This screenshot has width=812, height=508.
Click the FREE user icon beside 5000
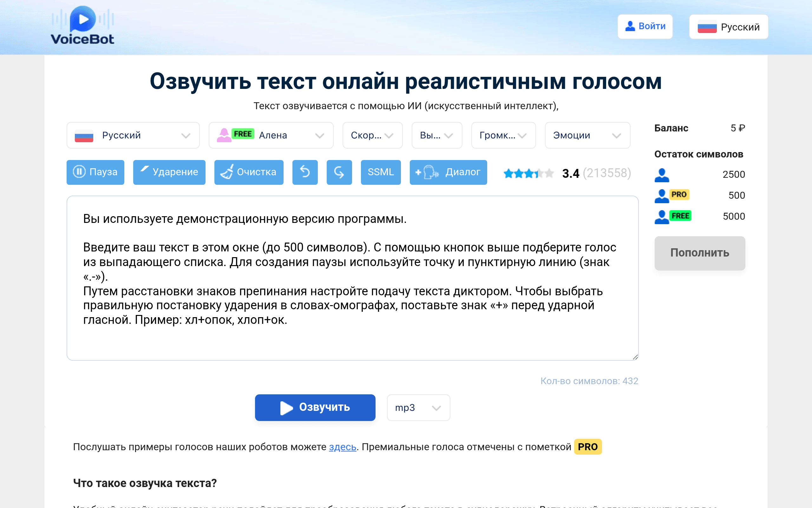(x=662, y=217)
